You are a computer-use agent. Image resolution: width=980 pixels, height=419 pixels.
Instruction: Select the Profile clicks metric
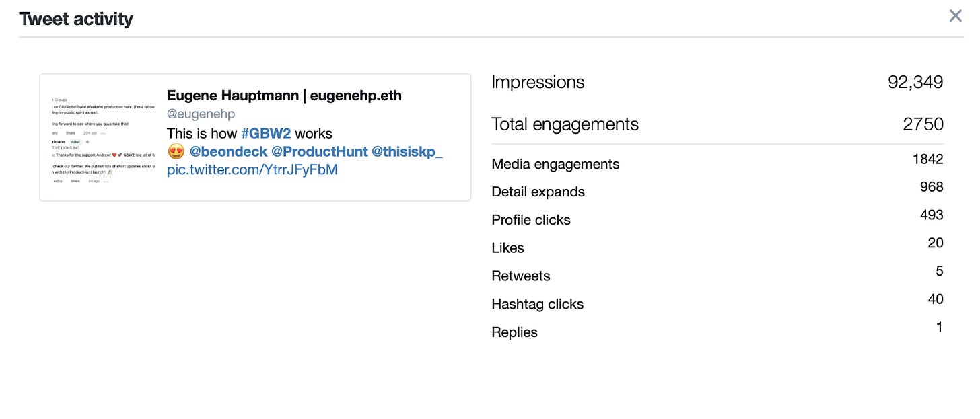pos(717,219)
